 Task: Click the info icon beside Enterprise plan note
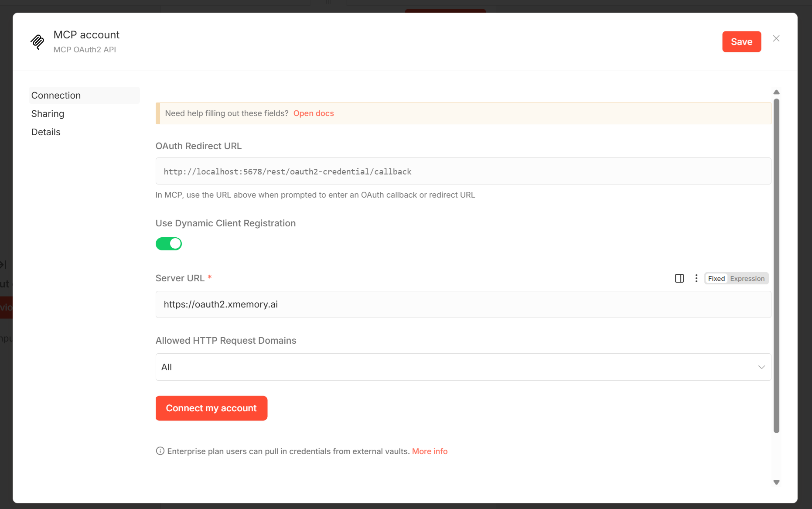point(160,451)
